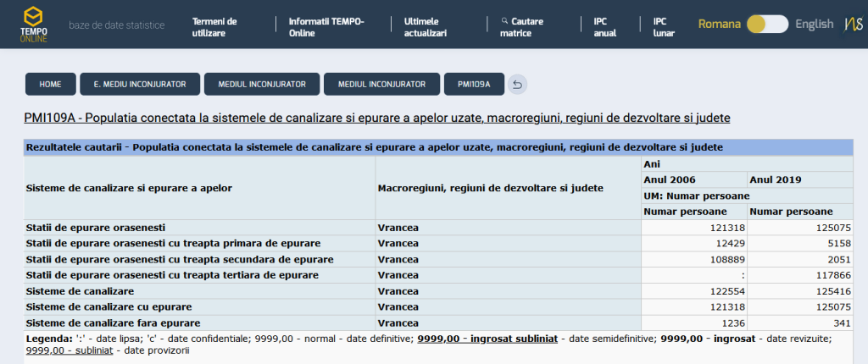The height and width of the screenshot is (364, 868).
Task: Click the magnifier icon in Cautare matrice
Action: [x=504, y=21]
